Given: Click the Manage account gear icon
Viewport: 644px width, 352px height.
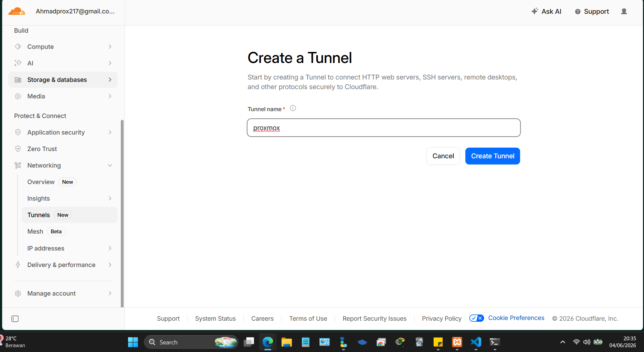Looking at the screenshot, I should [x=18, y=294].
